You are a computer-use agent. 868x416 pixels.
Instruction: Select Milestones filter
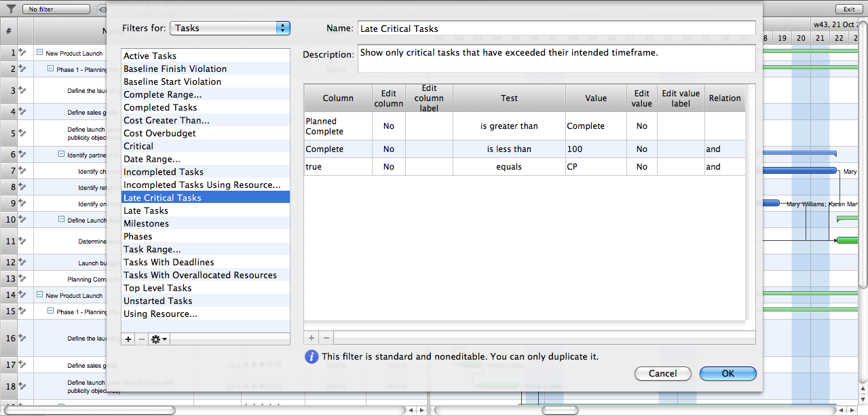[206, 223]
